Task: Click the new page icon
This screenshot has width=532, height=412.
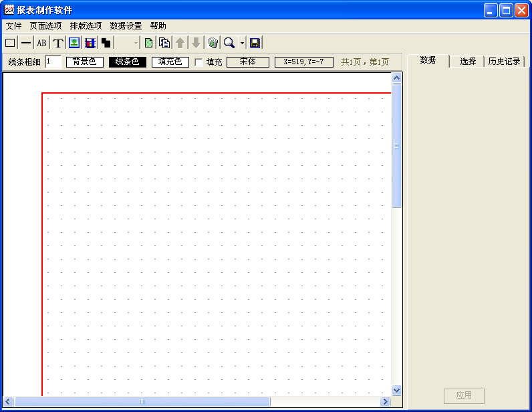Action: pyautogui.click(x=148, y=43)
